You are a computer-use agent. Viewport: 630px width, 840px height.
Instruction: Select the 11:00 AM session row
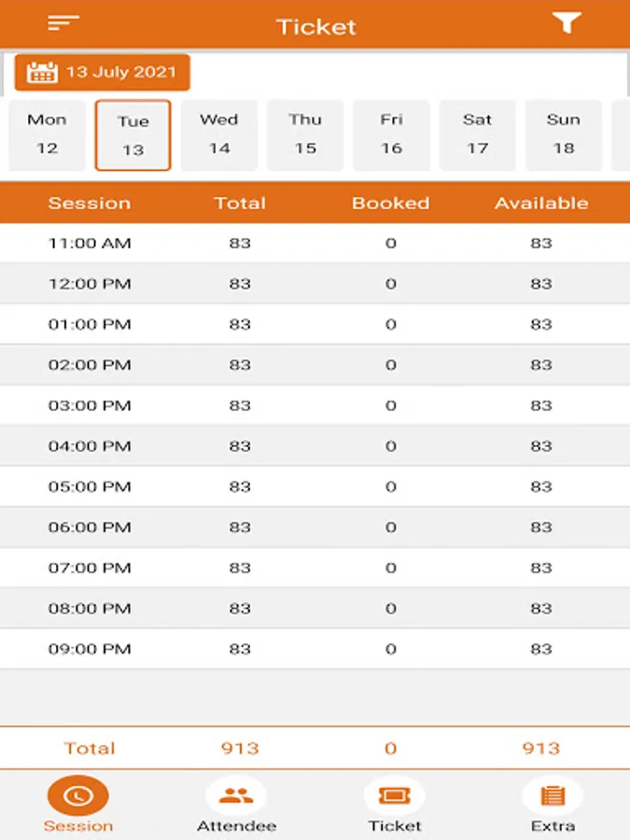tap(315, 244)
